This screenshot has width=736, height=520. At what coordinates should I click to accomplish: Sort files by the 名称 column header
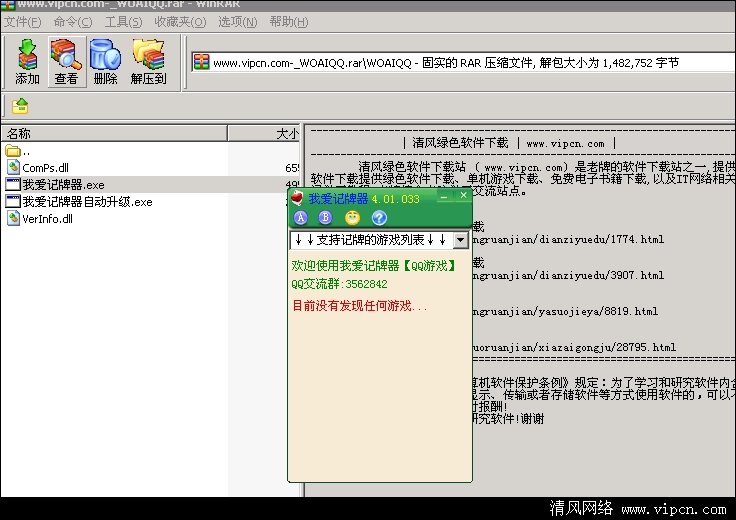tap(113, 133)
